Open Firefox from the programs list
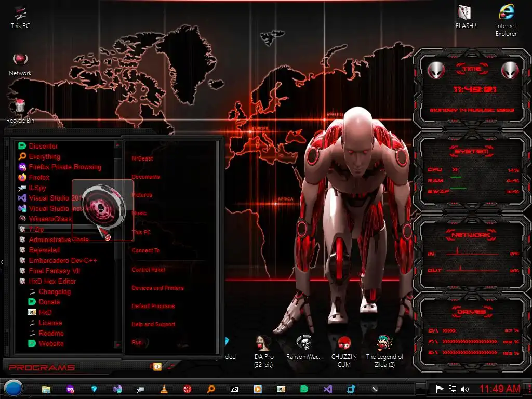532x399 pixels. [34, 178]
